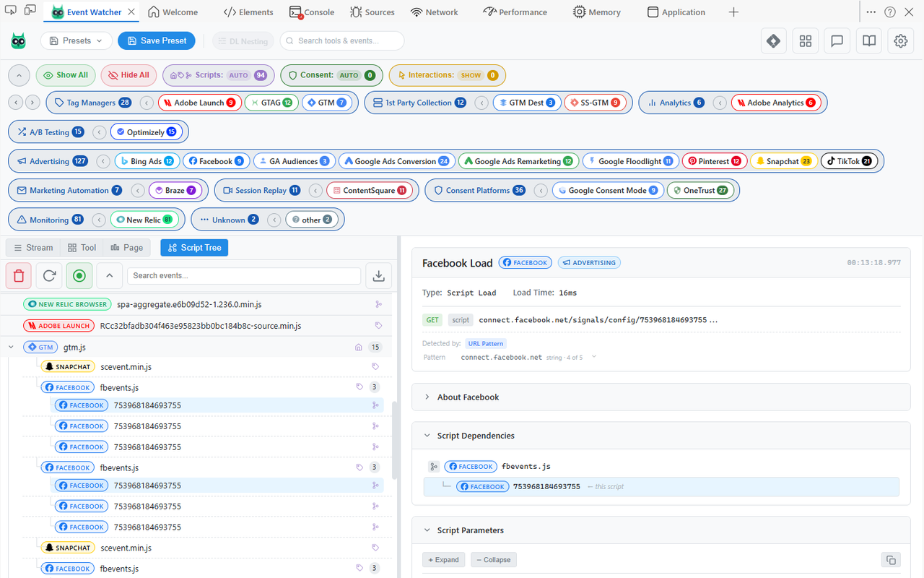Switch to the Stream tab
The width and height of the screenshot is (924, 578).
click(x=33, y=247)
